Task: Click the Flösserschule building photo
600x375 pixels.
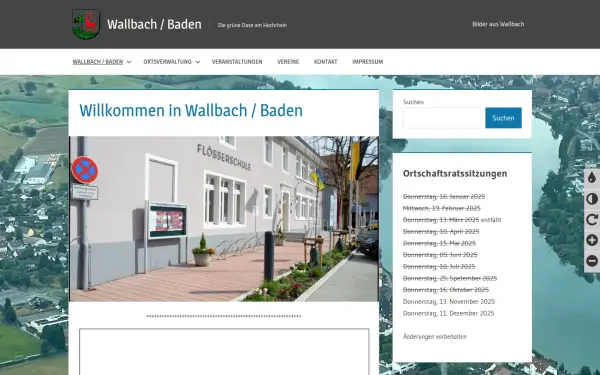Action: pyautogui.click(x=224, y=219)
